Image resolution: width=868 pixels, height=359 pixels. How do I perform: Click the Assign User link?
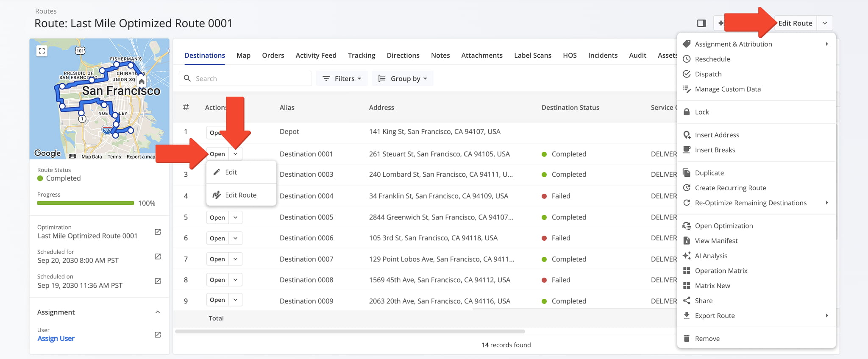56,338
